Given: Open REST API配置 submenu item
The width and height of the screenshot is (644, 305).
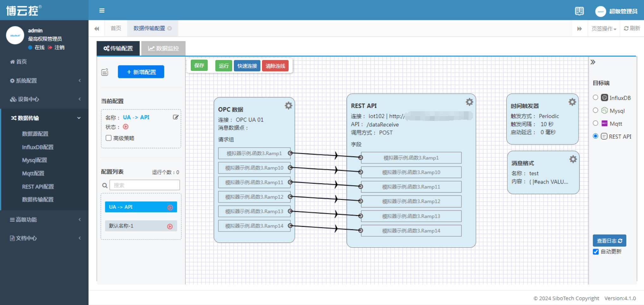Looking at the screenshot, I should [38, 187].
